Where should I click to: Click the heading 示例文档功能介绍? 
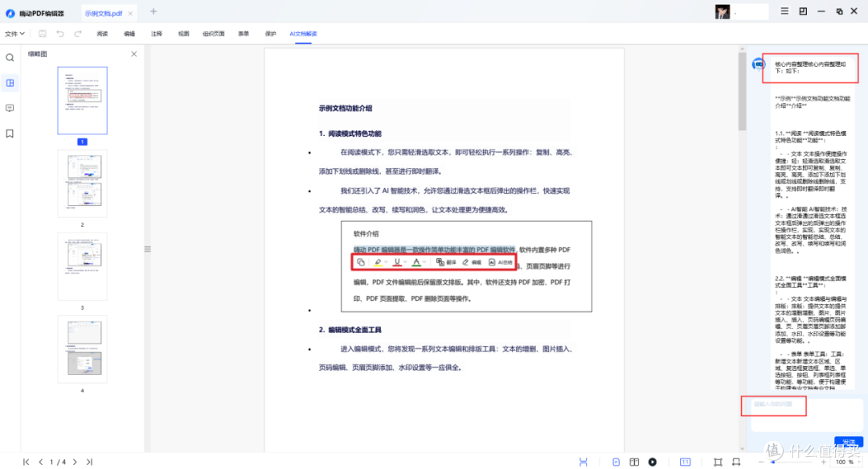click(x=346, y=108)
